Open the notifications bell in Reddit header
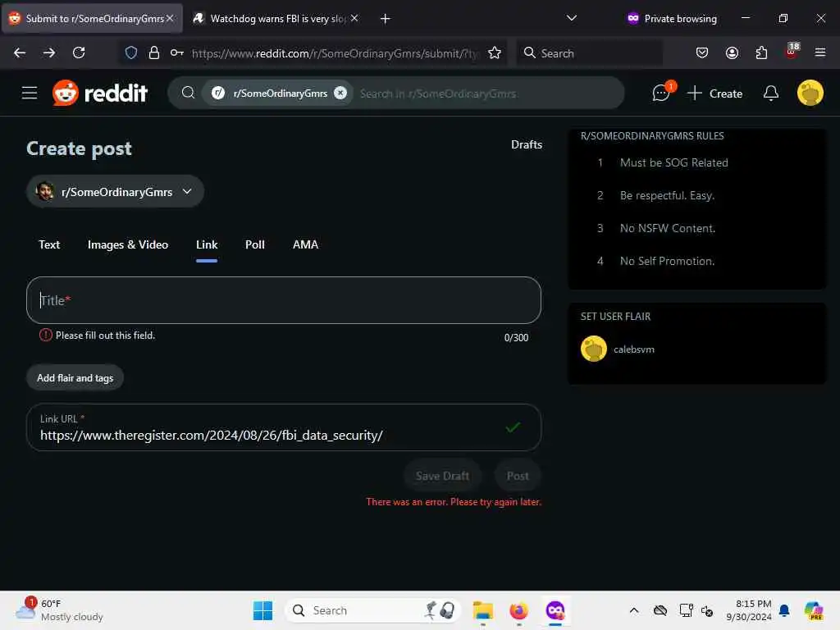 pos(771,94)
